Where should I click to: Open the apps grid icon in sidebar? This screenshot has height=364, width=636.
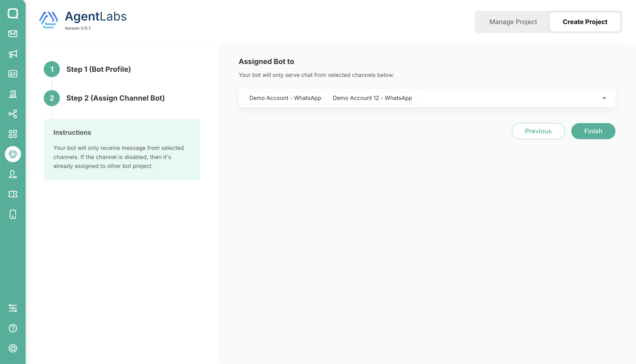tap(13, 134)
